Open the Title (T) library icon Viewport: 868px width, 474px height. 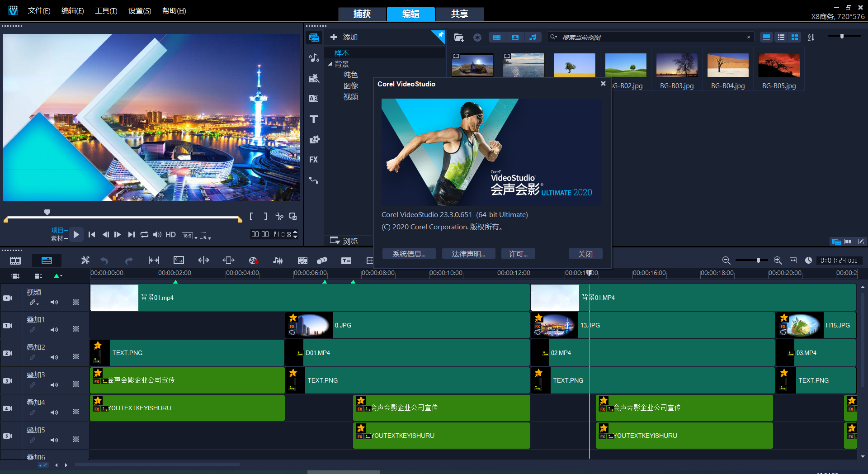point(314,119)
